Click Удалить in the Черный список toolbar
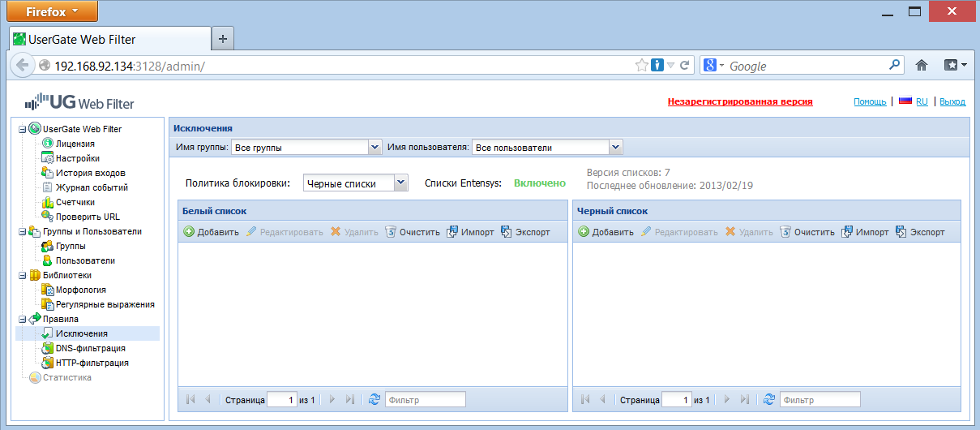 [x=748, y=232]
